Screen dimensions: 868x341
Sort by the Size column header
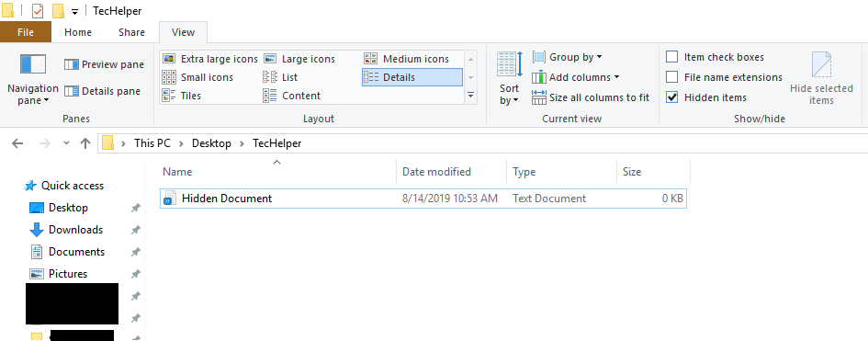[653, 172]
